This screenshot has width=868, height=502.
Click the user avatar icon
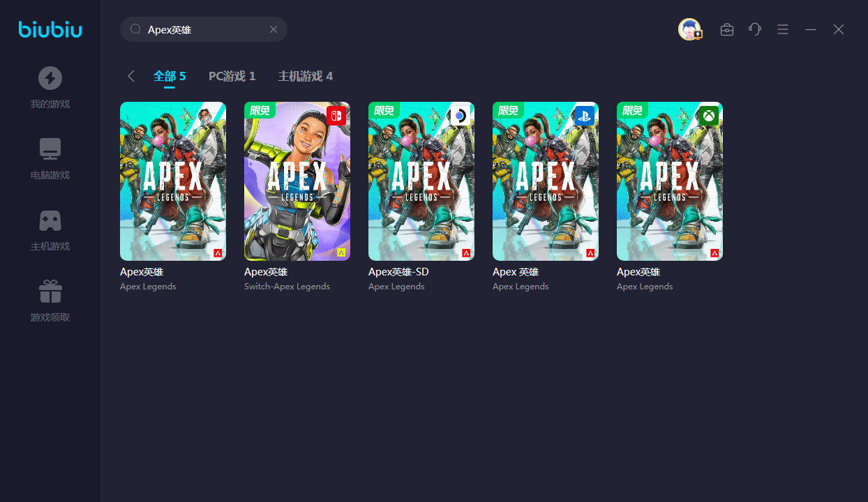pos(689,29)
